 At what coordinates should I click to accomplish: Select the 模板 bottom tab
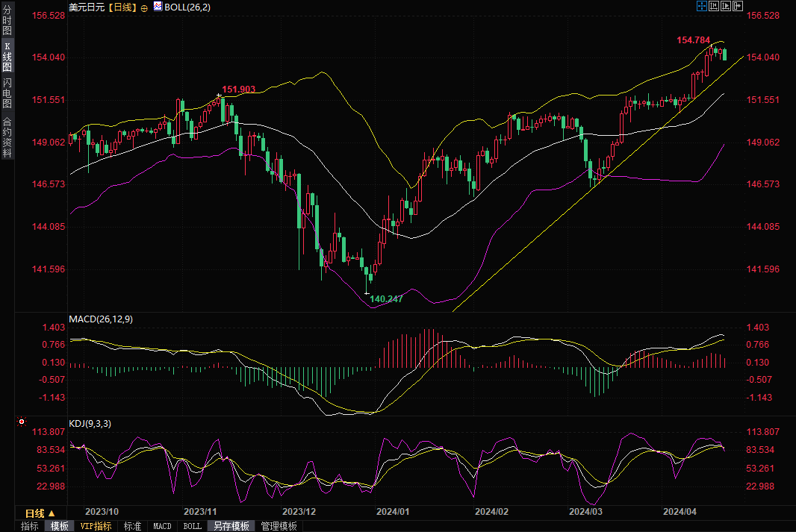tap(59, 526)
